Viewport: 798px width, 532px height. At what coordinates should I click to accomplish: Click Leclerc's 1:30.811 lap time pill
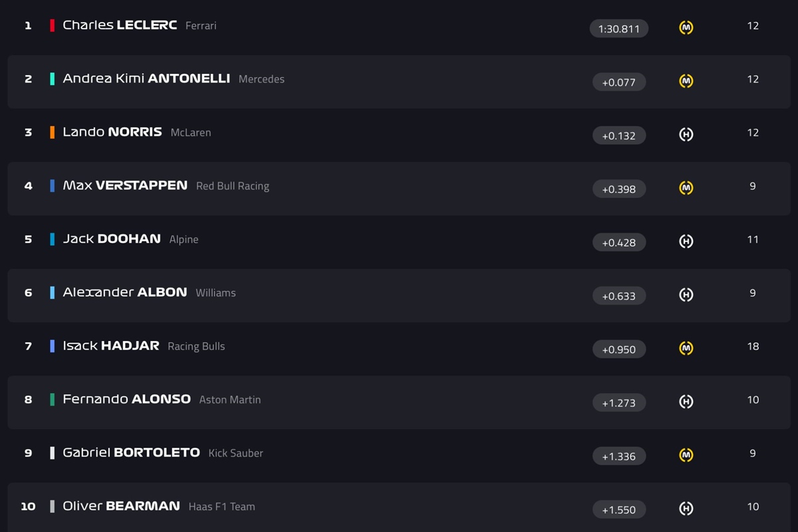click(619, 29)
